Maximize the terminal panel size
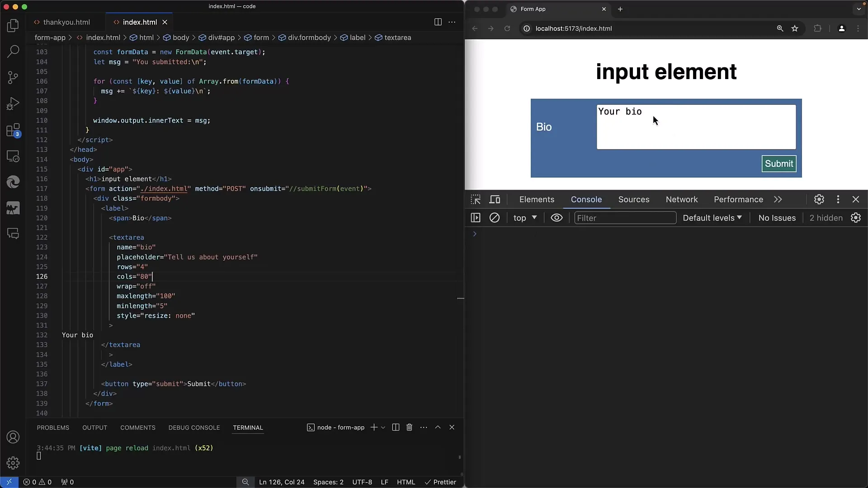 (x=438, y=427)
